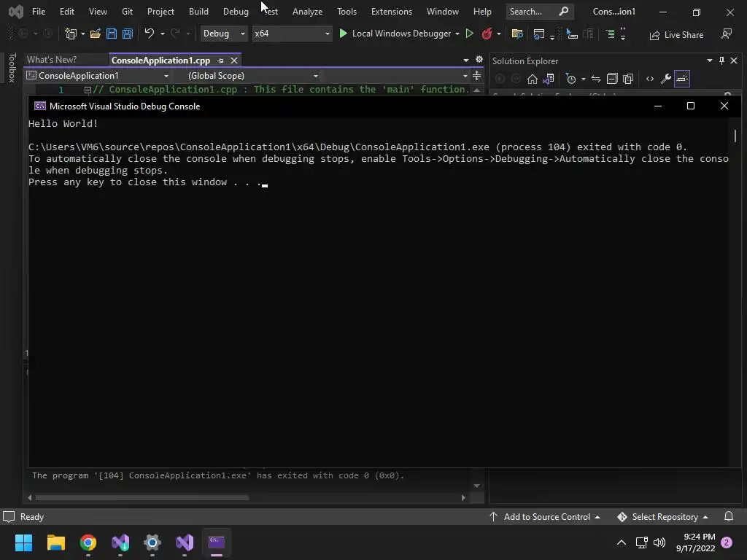Click the Save All icon
This screenshot has width=747, height=560.
(x=128, y=34)
